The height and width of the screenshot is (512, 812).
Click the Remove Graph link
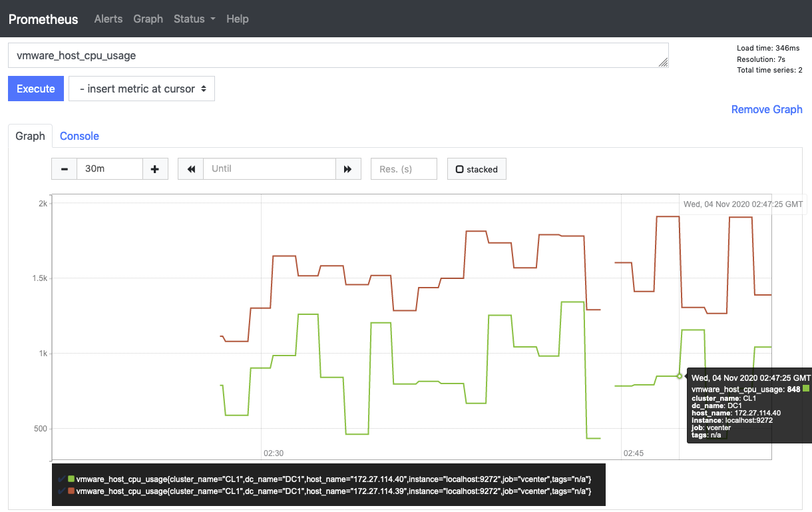[767, 109]
